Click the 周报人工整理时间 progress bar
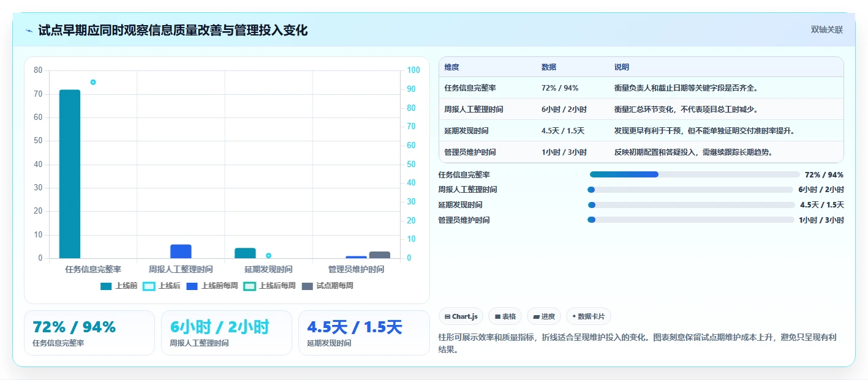 click(690, 190)
